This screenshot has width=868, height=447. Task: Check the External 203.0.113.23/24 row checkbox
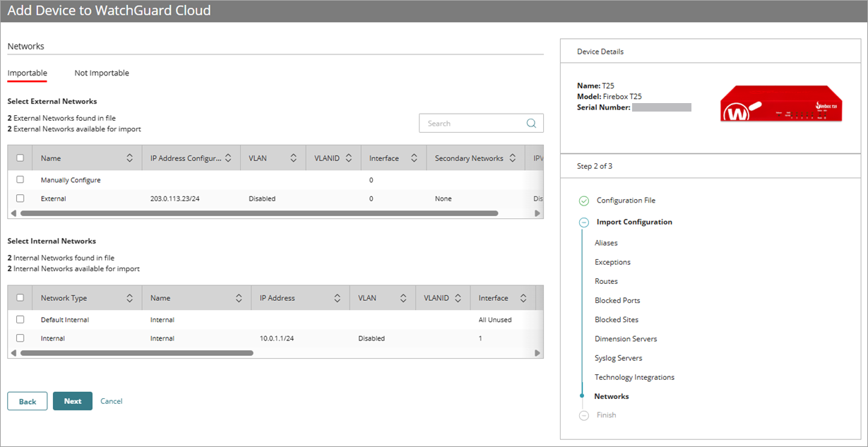point(20,198)
